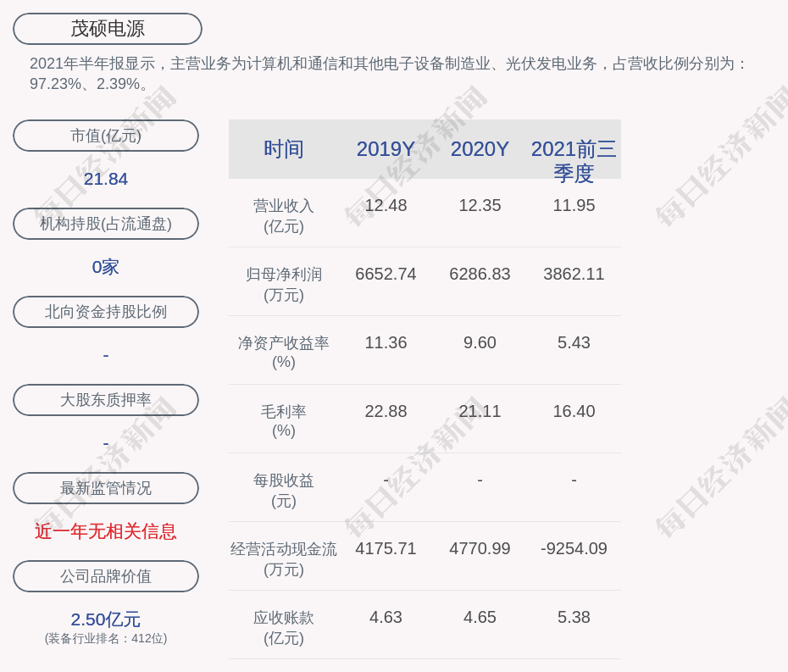
Task: Select the ROE value 9.60
Action: (x=480, y=342)
